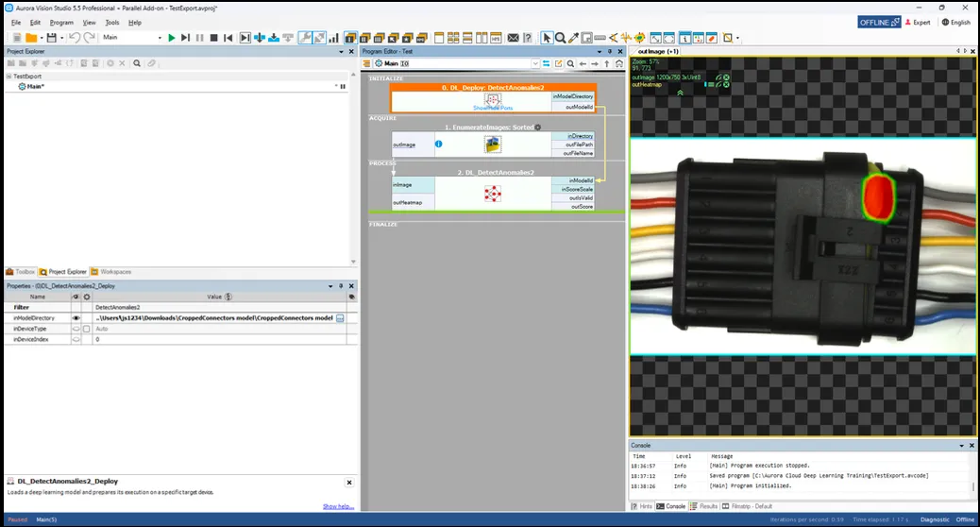Toggle visibility of inDeviceIndex port
This screenshot has height=527, width=980.
[x=76, y=339]
